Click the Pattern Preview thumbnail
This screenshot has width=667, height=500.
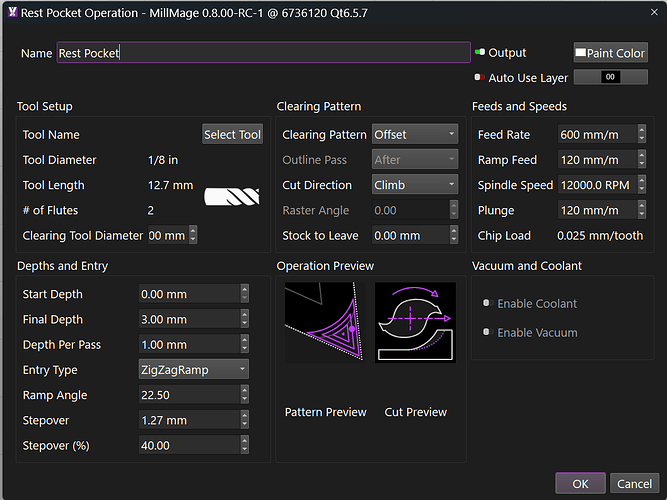[325, 322]
